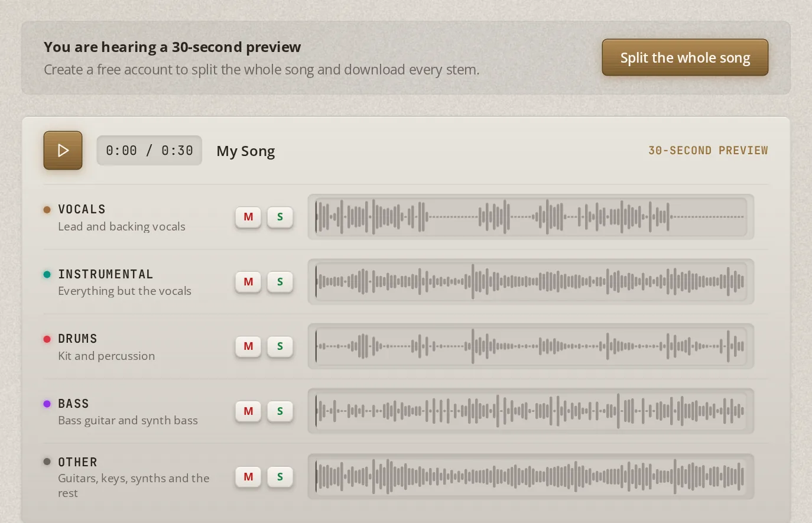Viewport: 812px width, 523px height.
Task: Seek within the Other stem waveform
Action: tap(531, 476)
